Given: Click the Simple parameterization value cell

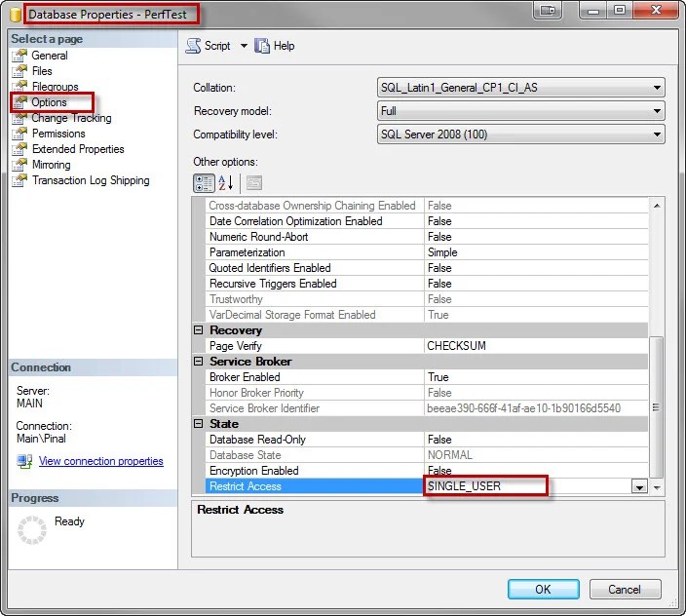Looking at the screenshot, I should click(x=536, y=252).
